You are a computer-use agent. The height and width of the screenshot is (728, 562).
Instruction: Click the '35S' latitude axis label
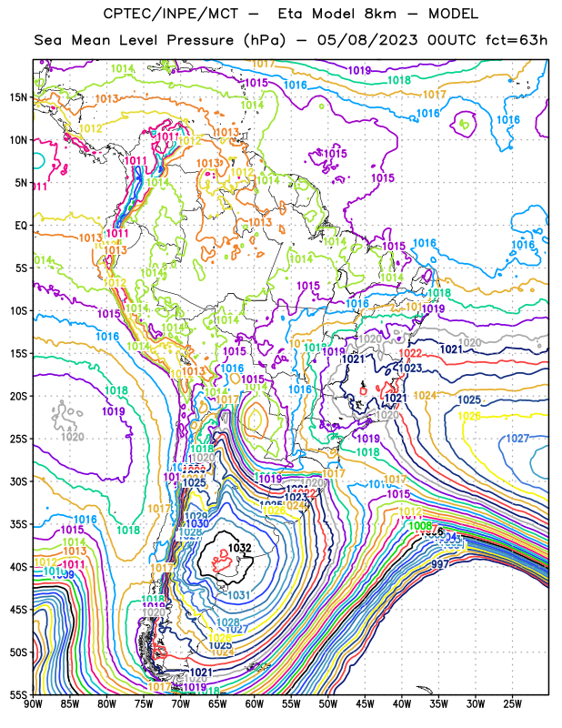coord(18,524)
